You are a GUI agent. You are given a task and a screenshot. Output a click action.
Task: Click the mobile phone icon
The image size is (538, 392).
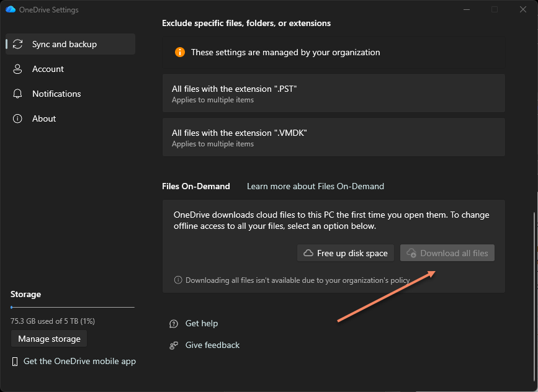[x=15, y=362]
